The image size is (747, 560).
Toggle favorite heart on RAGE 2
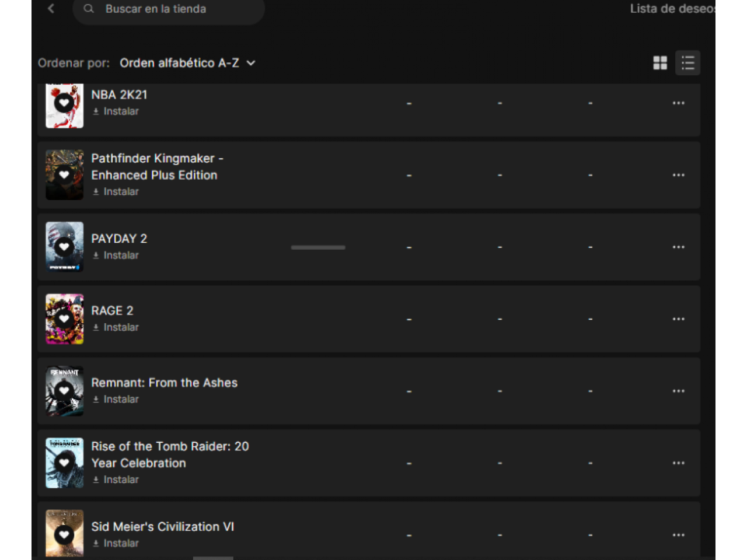coord(64,319)
